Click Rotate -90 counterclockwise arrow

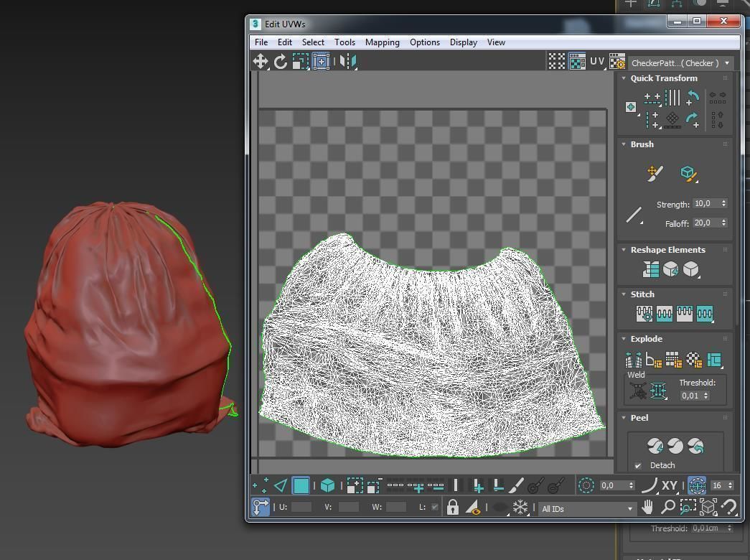[693, 97]
